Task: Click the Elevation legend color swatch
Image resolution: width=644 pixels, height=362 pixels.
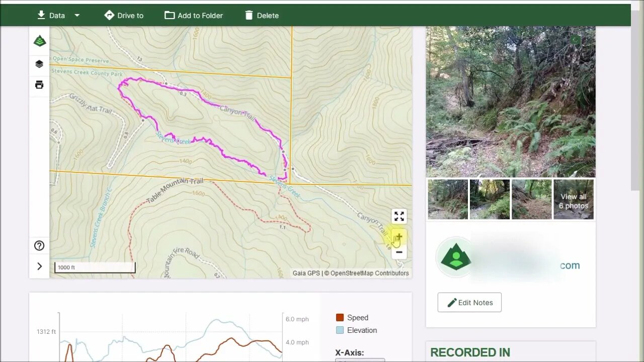Action: coord(340,330)
